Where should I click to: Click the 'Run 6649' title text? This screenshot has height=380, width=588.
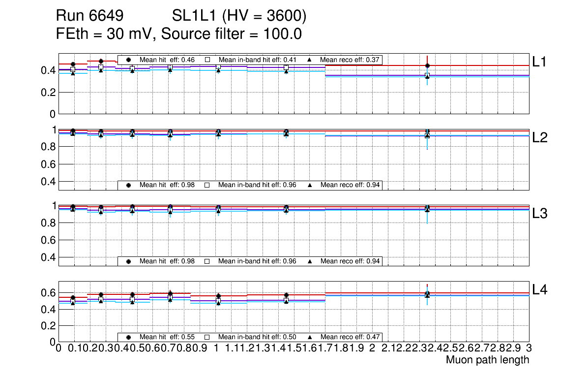point(89,17)
